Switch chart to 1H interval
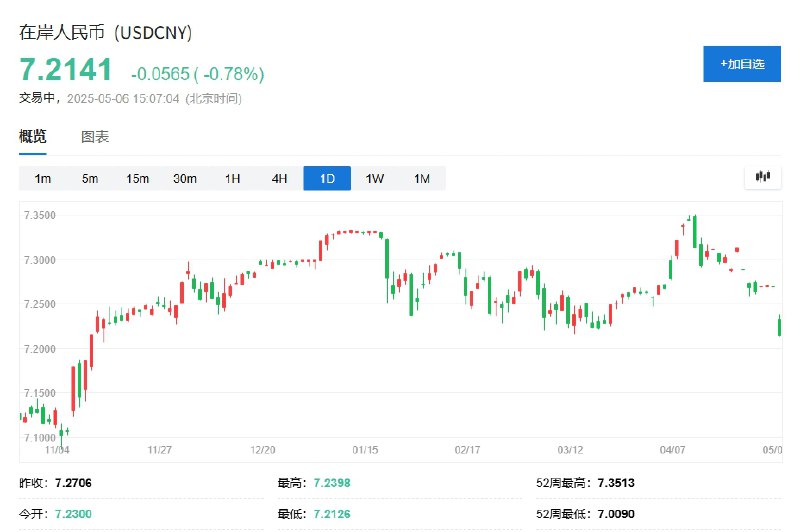Screen dimensions: 800x532 click(x=233, y=179)
